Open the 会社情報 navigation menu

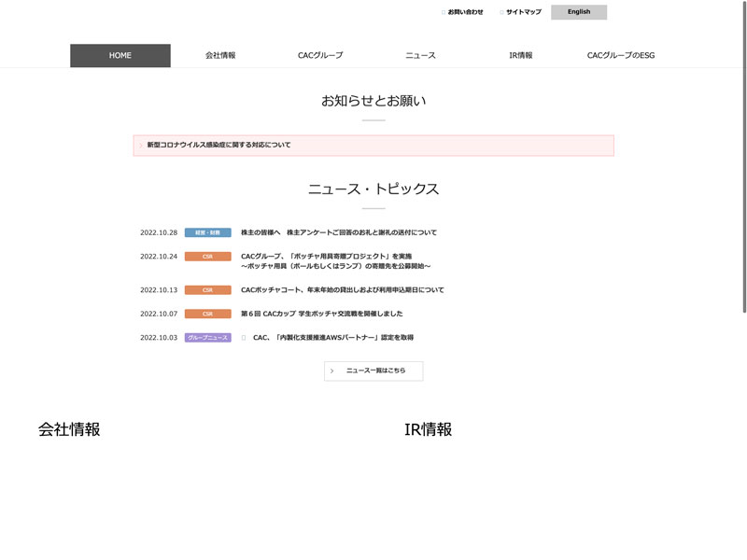pyautogui.click(x=220, y=56)
